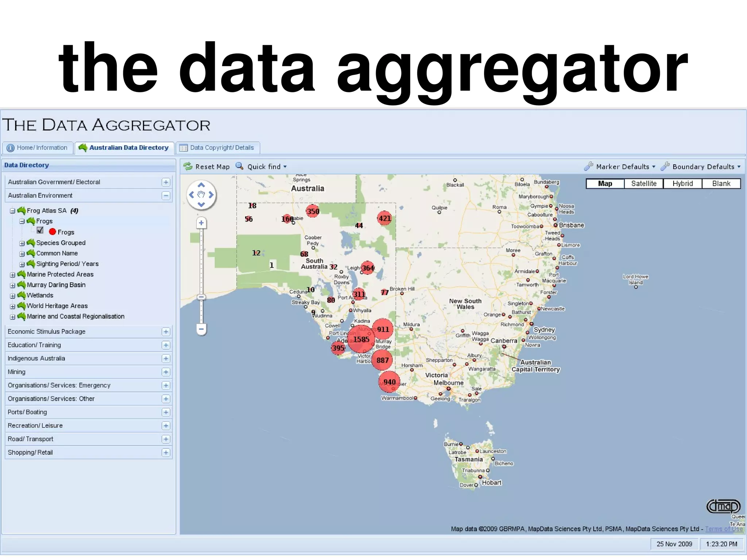Click the Reset Map button
747x560 pixels.
click(207, 167)
